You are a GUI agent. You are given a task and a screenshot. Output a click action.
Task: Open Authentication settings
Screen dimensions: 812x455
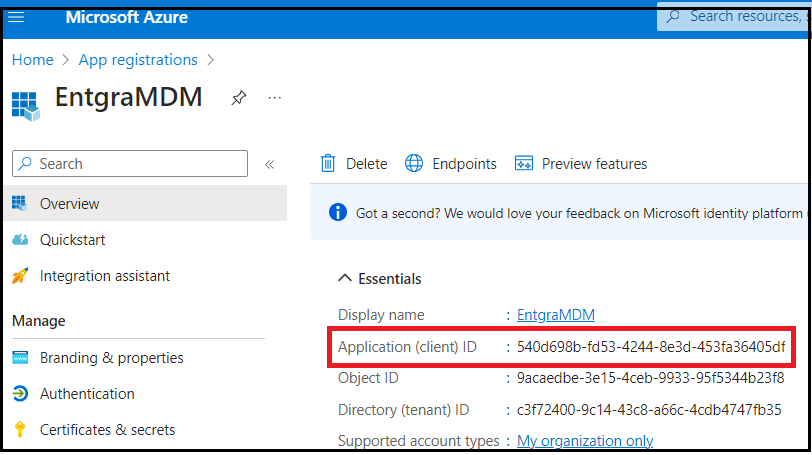click(x=87, y=394)
